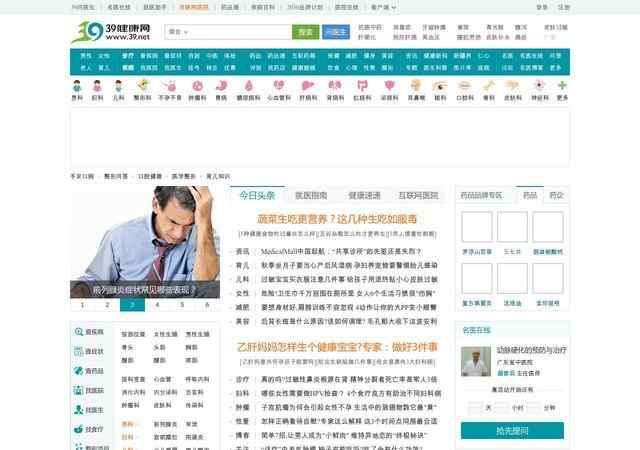Click inside the search text field
The height and width of the screenshot is (450, 640).
(x=240, y=32)
